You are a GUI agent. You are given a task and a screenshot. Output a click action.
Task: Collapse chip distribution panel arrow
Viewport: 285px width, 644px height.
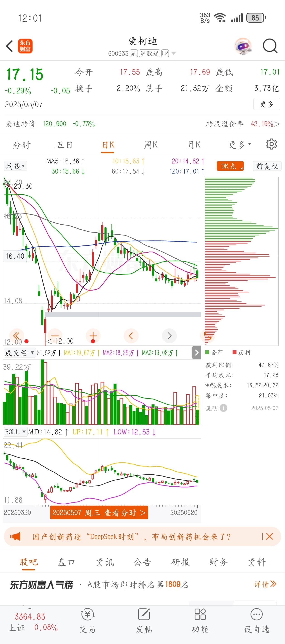tap(197, 353)
